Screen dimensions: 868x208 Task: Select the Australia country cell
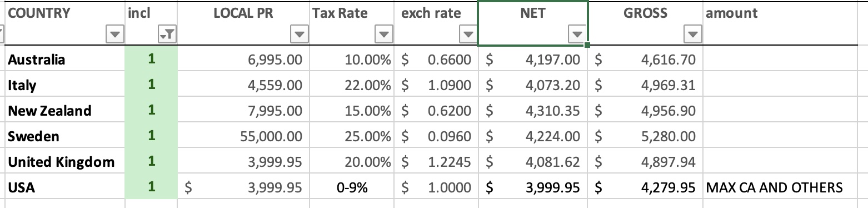66,60
